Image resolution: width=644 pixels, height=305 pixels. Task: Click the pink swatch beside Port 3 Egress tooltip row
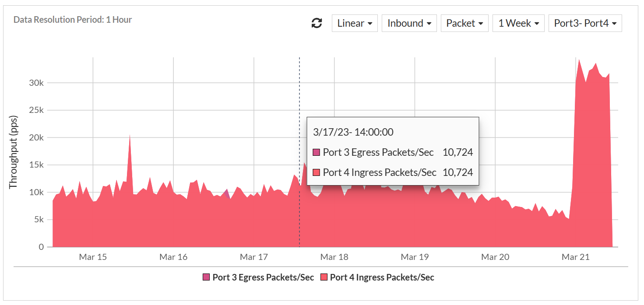click(x=316, y=152)
